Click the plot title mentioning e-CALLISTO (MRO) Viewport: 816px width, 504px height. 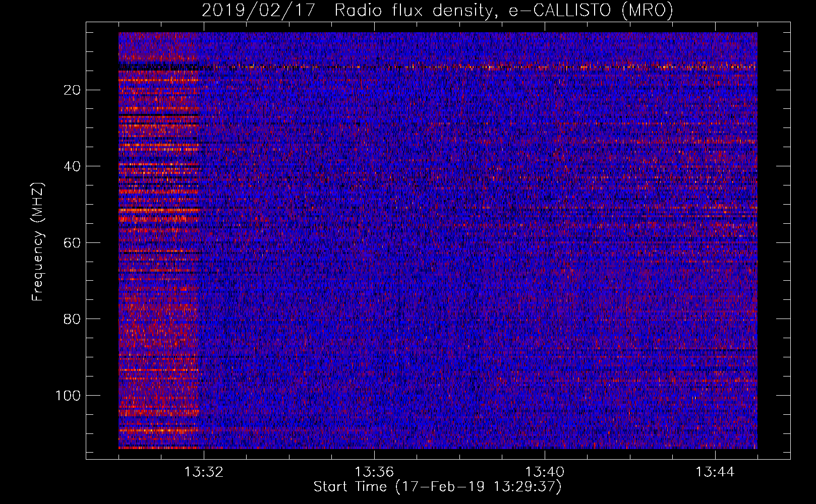pos(437,11)
